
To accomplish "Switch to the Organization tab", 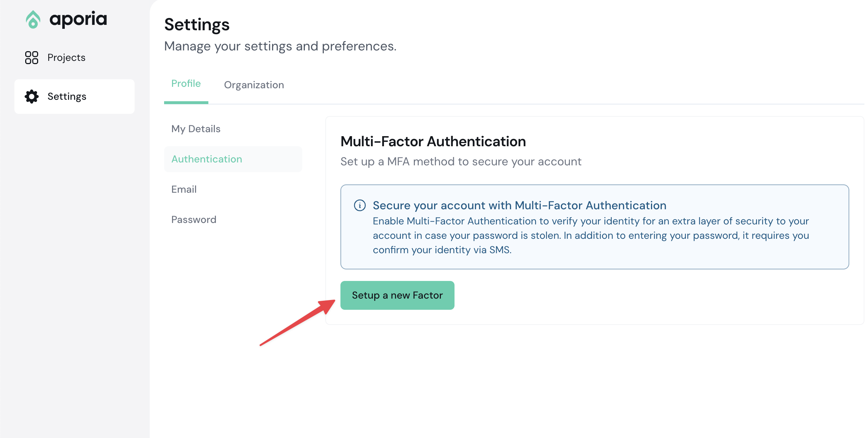I will [254, 85].
